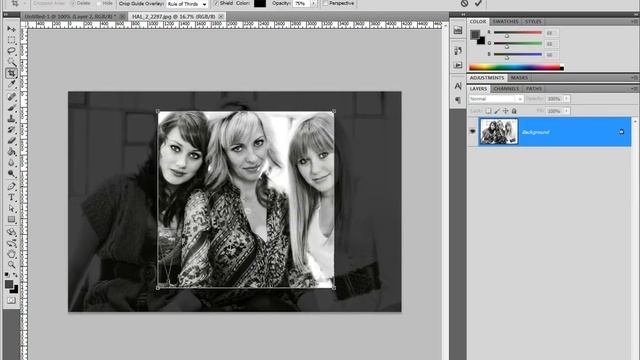Image resolution: width=640 pixels, height=360 pixels.
Task: Select the Dodge tool
Action: (x=11, y=174)
